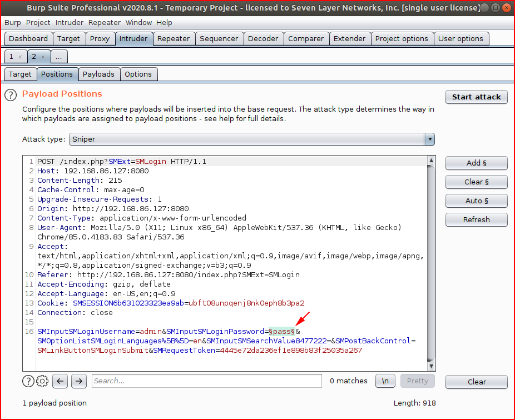Switch to the Repeater main tab
The height and width of the screenshot is (420, 515).
[174, 39]
